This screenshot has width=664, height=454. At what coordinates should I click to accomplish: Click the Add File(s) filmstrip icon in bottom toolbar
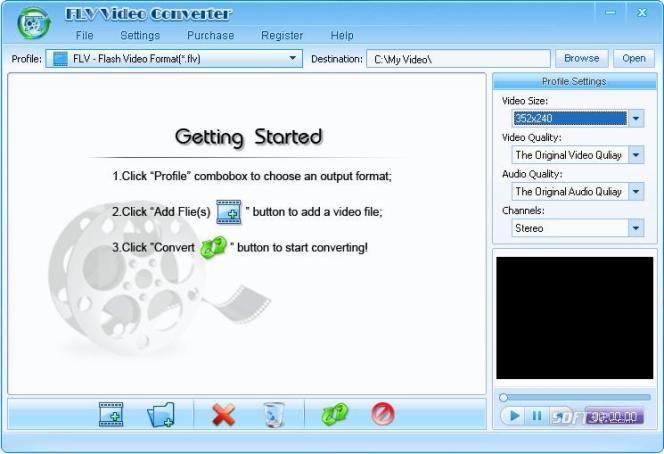click(111, 414)
